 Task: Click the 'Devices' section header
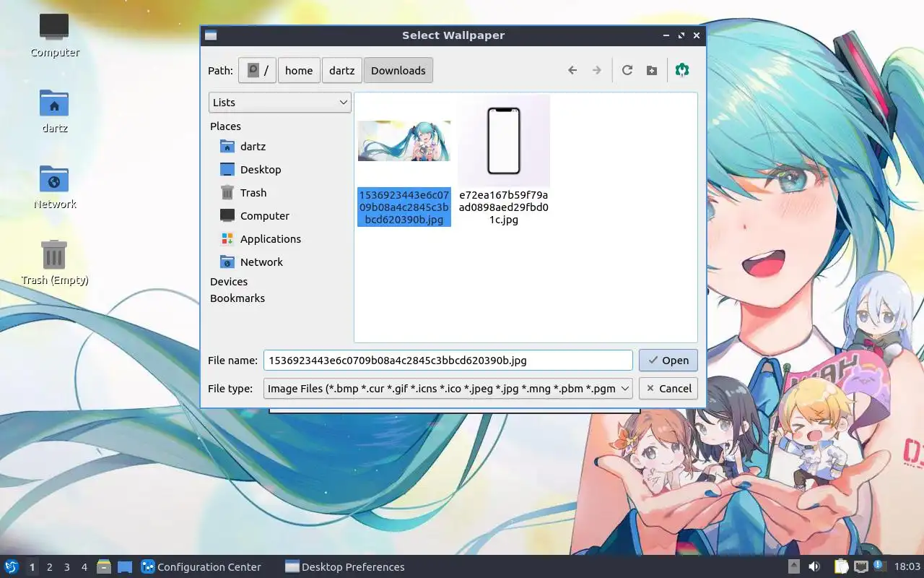click(x=229, y=281)
